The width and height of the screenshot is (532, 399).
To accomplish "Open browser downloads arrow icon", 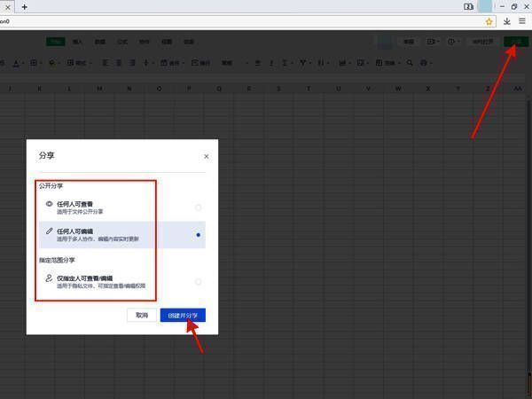I will coord(507,21).
